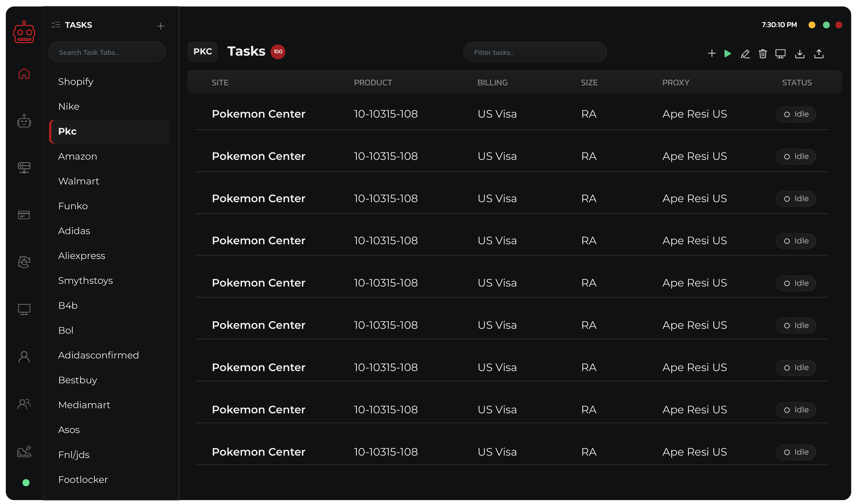This screenshot has width=856, height=504.
Task: Open the sneaker icon in the left sidebar
Action: click(x=24, y=451)
